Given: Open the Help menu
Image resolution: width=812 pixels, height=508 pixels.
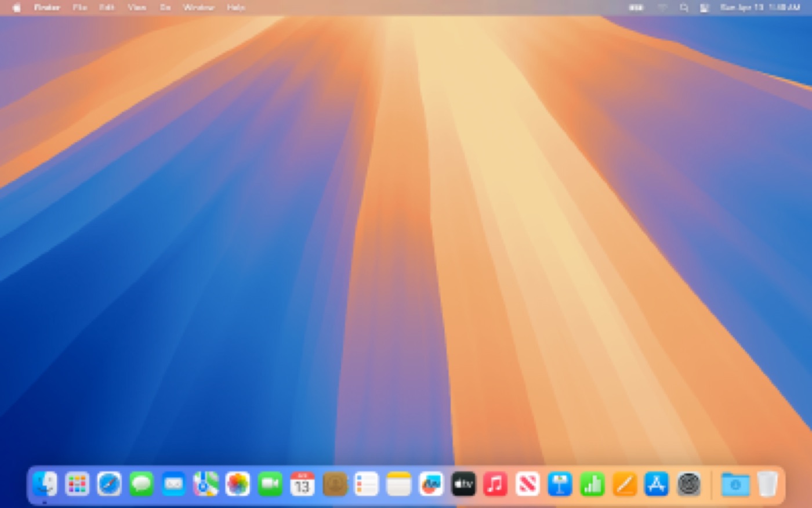Looking at the screenshot, I should click(x=235, y=8).
